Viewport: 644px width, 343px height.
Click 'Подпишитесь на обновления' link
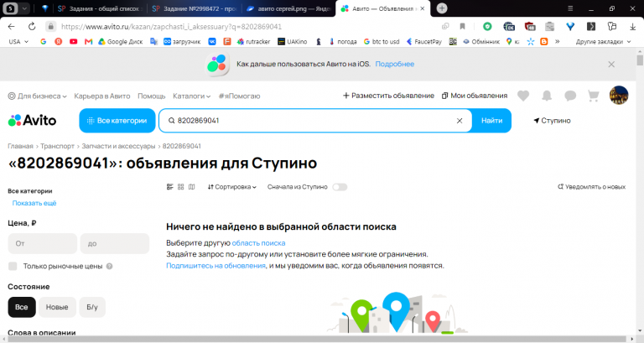point(216,266)
